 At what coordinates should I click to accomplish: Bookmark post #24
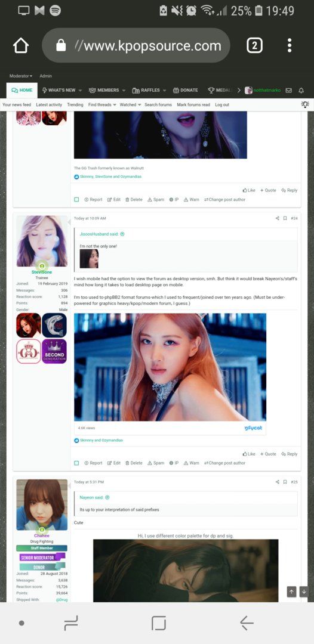[285, 218]
